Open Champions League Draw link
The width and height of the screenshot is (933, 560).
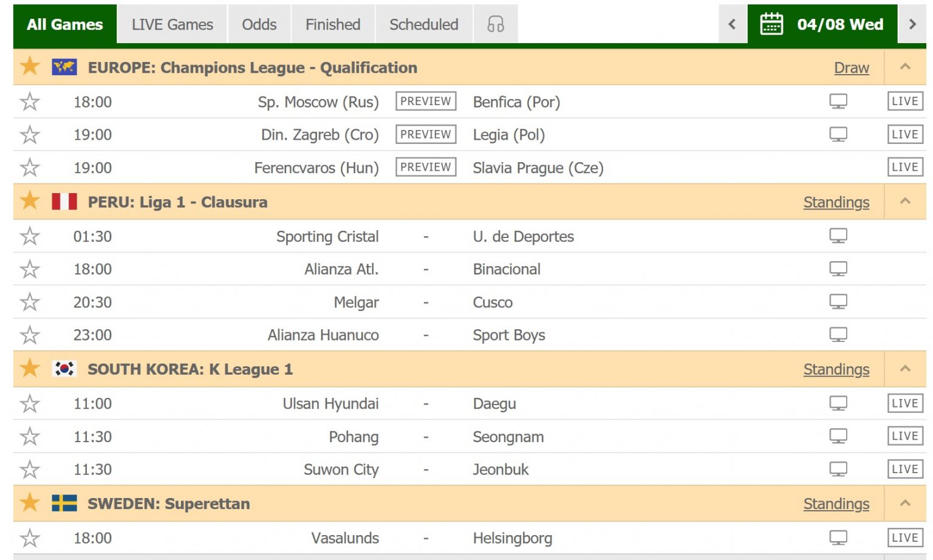point(852,68)
